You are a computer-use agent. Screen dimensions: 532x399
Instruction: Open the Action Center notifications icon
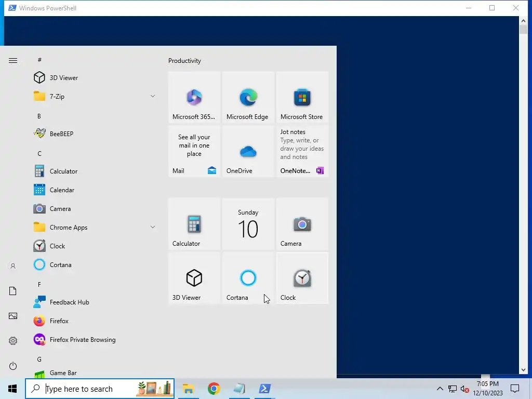pyautogui.click(x=515, y=389)
